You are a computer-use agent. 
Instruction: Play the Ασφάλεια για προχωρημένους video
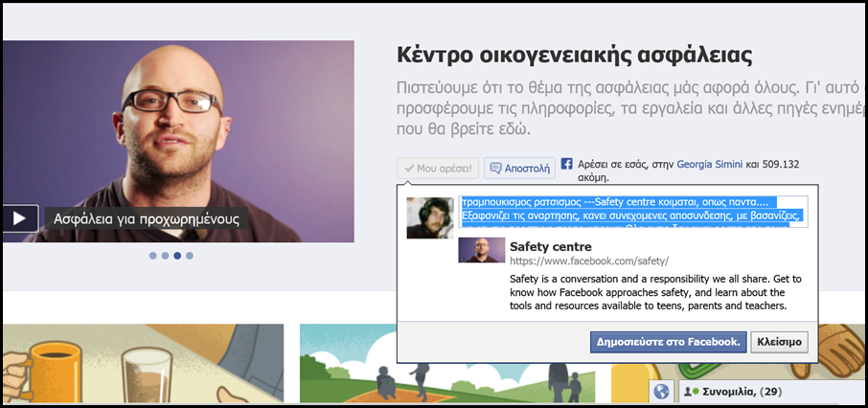tap(20, 218)
